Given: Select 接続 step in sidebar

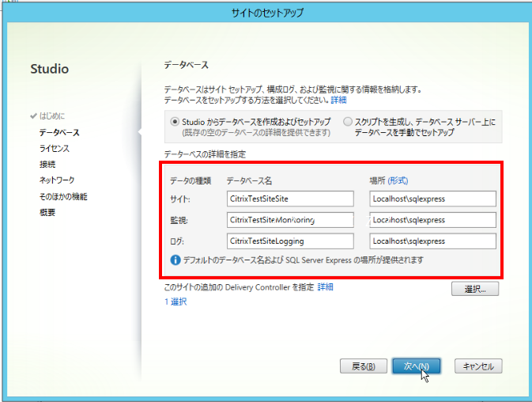Looking at the screenshot, I should [x=47, y=165].
